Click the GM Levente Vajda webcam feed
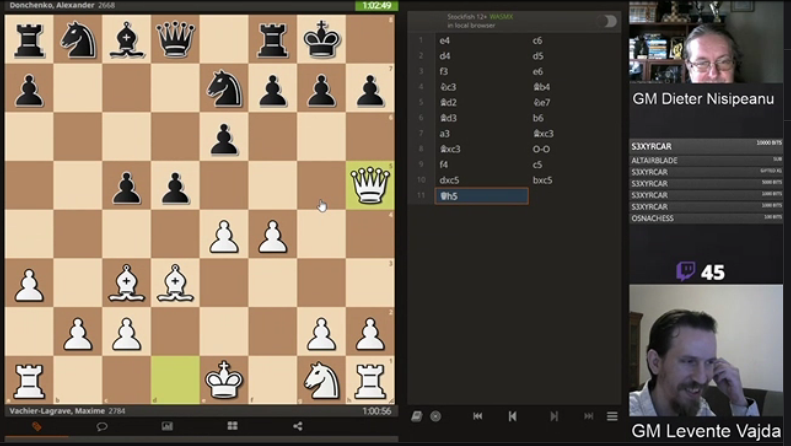 [706, 350]
